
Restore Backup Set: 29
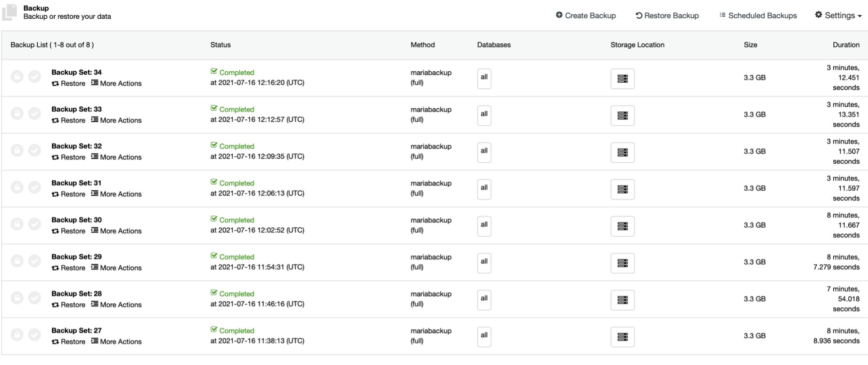(69, 268)
